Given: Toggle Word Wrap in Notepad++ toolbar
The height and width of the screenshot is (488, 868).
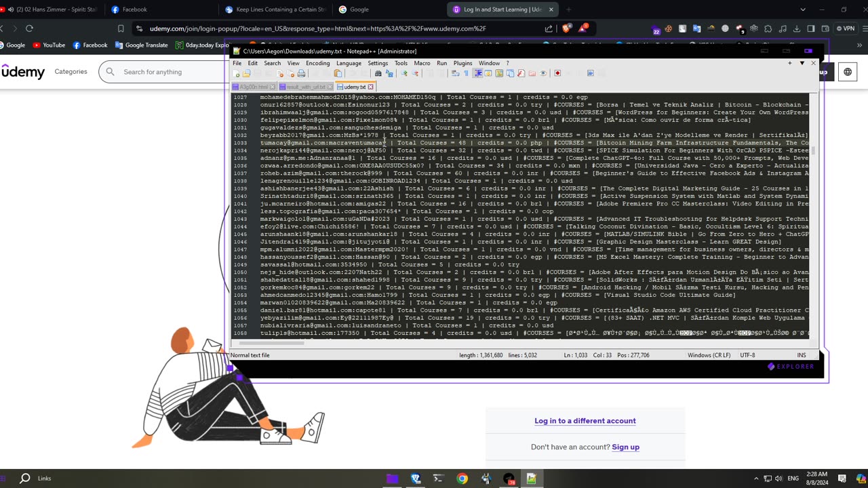Looking at the screenshot, I should coord(456,73).
